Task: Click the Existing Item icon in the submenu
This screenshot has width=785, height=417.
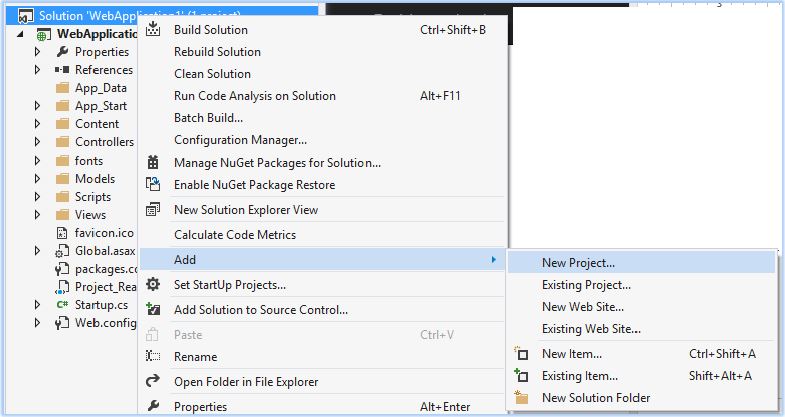Action: tap(521, 375)
